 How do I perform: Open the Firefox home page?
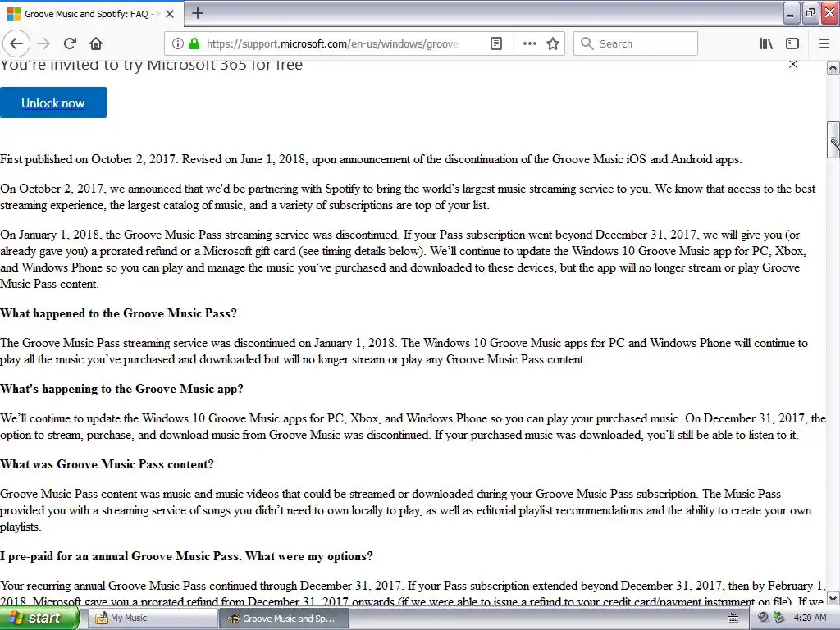point(96,43)
